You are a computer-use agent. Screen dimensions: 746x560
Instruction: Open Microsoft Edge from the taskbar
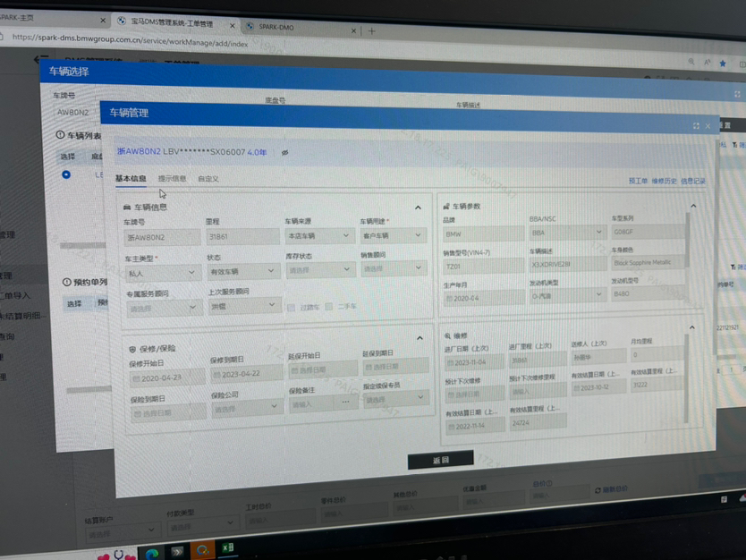coord(152,554)
